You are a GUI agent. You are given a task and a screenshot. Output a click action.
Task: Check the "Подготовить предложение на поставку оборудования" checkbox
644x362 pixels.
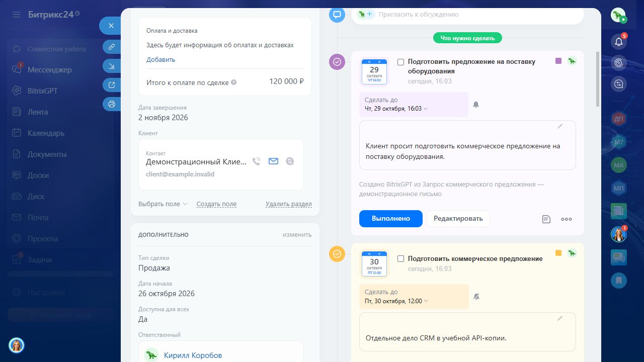400,62
